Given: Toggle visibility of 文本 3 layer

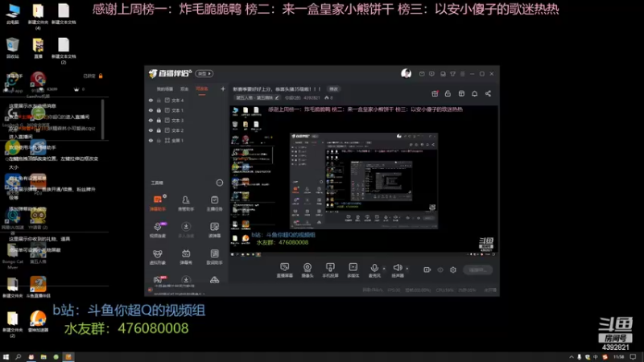Looking at the screenshot, I should [151, 120].
